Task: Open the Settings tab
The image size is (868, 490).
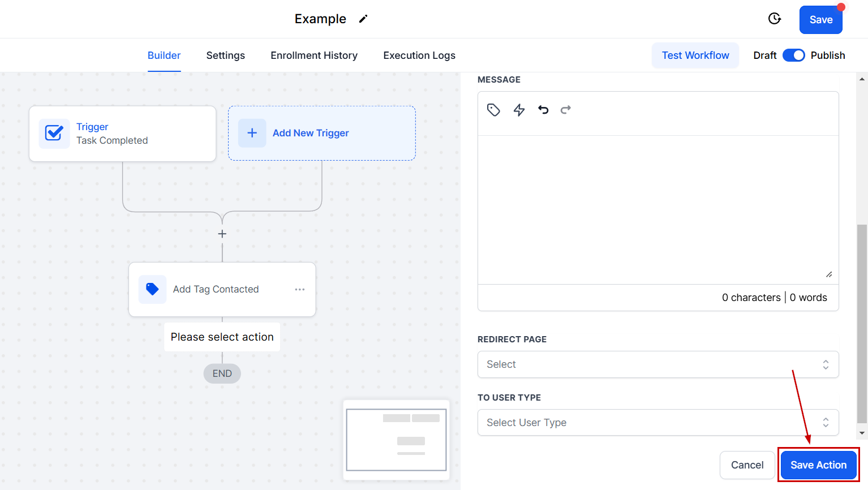Action: (226, 55)
